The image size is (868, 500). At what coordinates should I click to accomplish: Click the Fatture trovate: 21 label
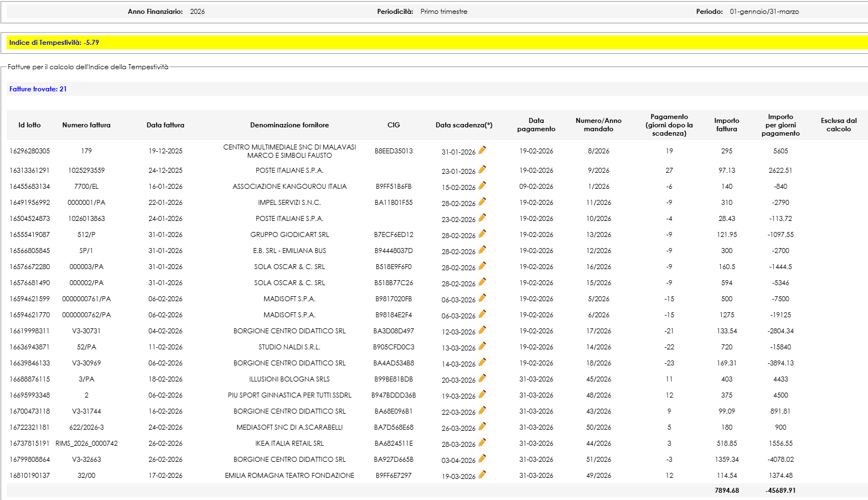coord(38,89)
